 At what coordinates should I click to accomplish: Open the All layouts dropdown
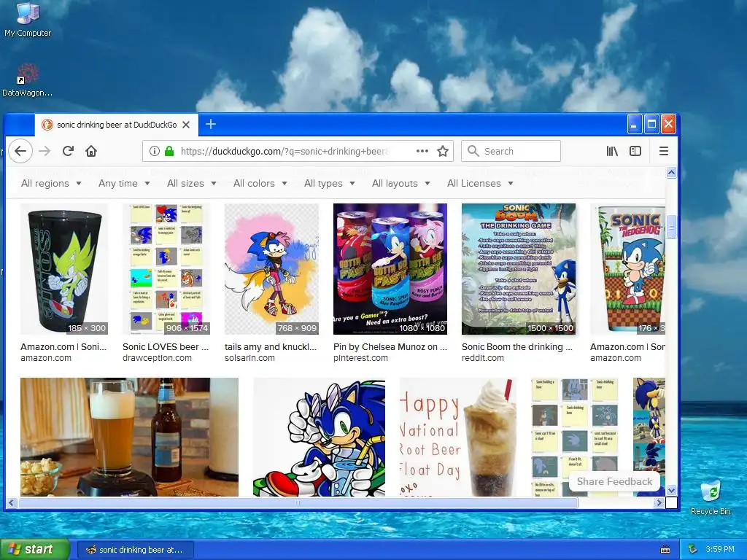point(401,183)
